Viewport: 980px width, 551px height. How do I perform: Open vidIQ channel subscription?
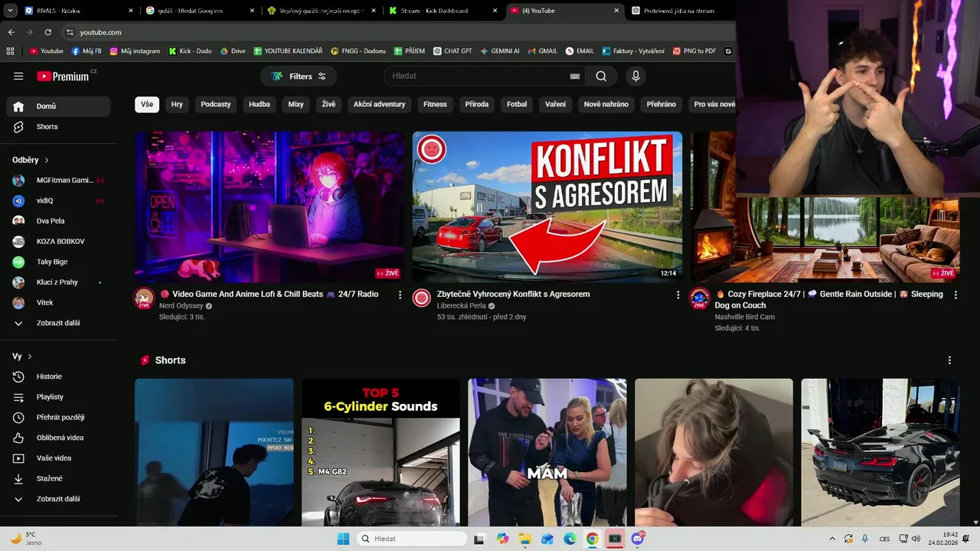click(x=58, y=201)
